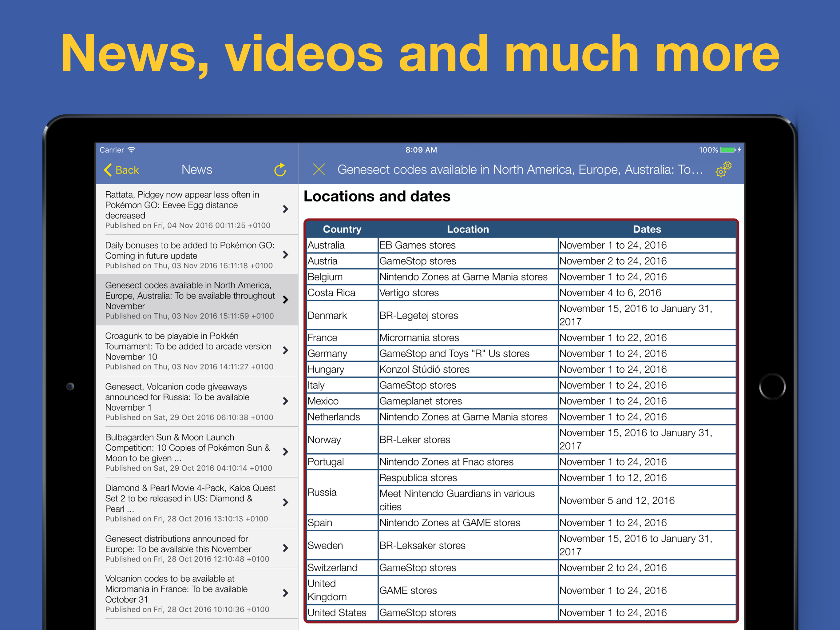Select Konzol Stúdió stores cell
This screenshot has height=630, width=840.
point(468,369)
